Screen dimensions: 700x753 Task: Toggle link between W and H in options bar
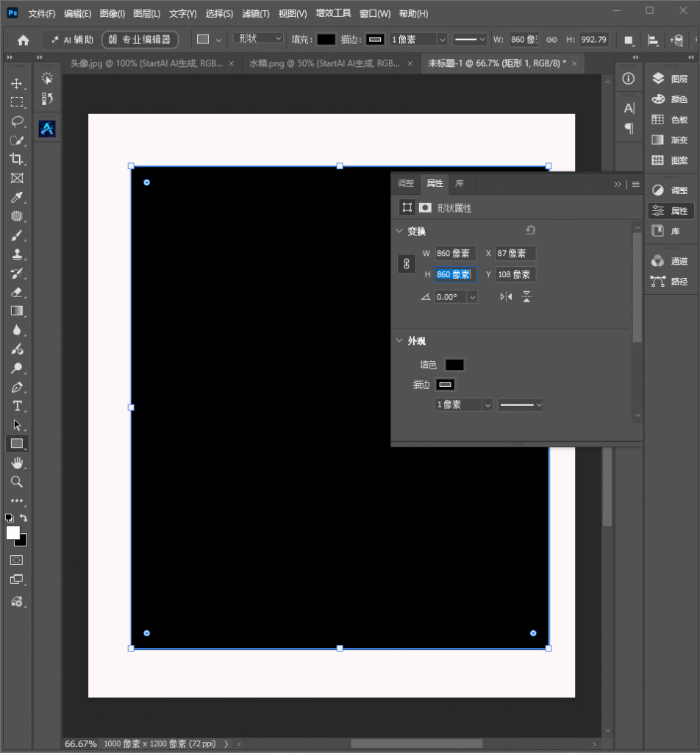(x=551, y=40)
